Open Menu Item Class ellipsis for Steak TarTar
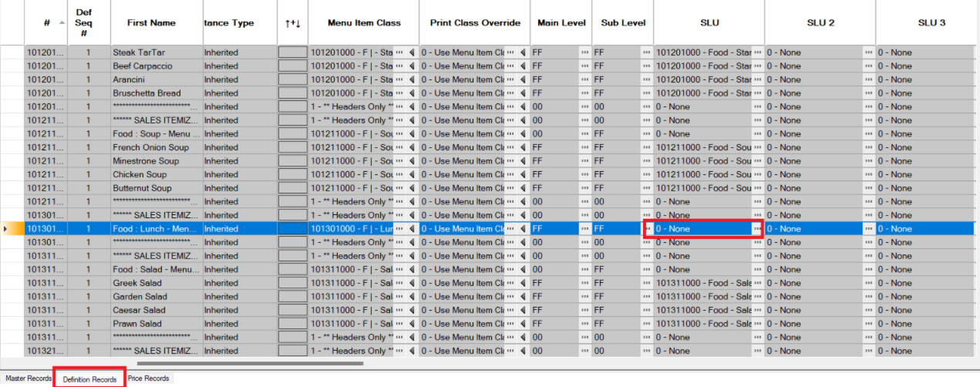The image size is (980, 387). [x=399, y=52]
